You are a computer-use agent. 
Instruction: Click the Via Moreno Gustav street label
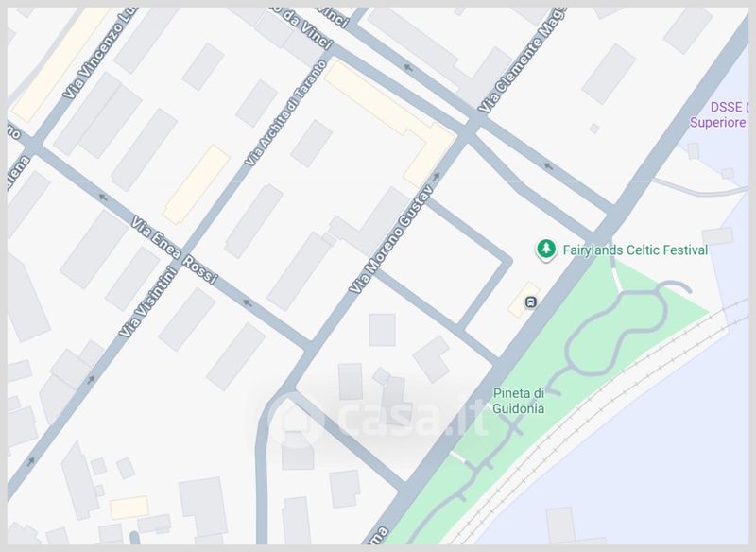390,238
